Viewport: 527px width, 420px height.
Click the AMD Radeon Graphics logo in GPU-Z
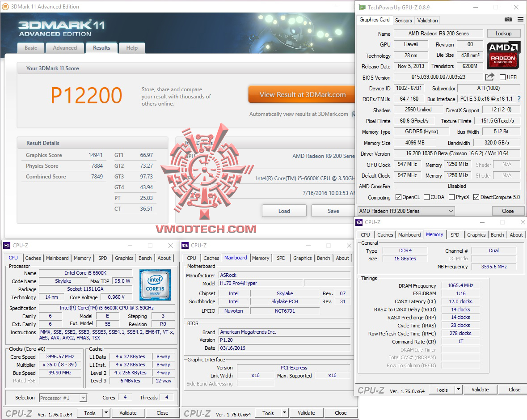503,55
